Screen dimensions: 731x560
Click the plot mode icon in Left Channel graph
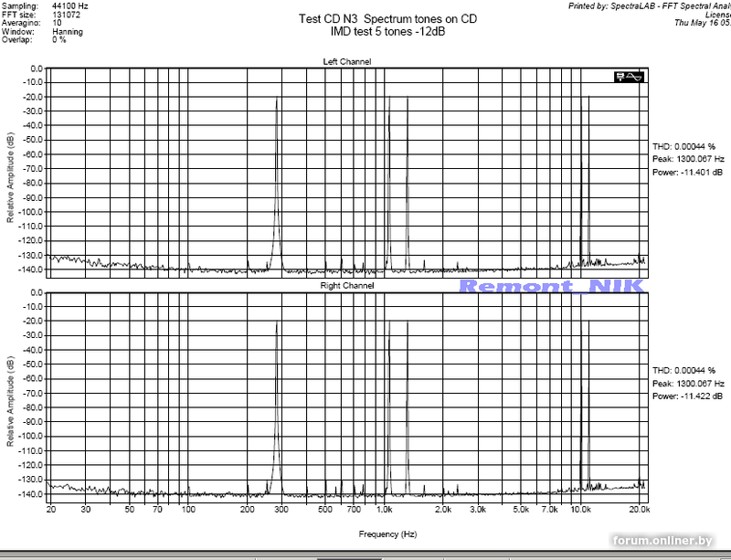click(x=629, y=77)
